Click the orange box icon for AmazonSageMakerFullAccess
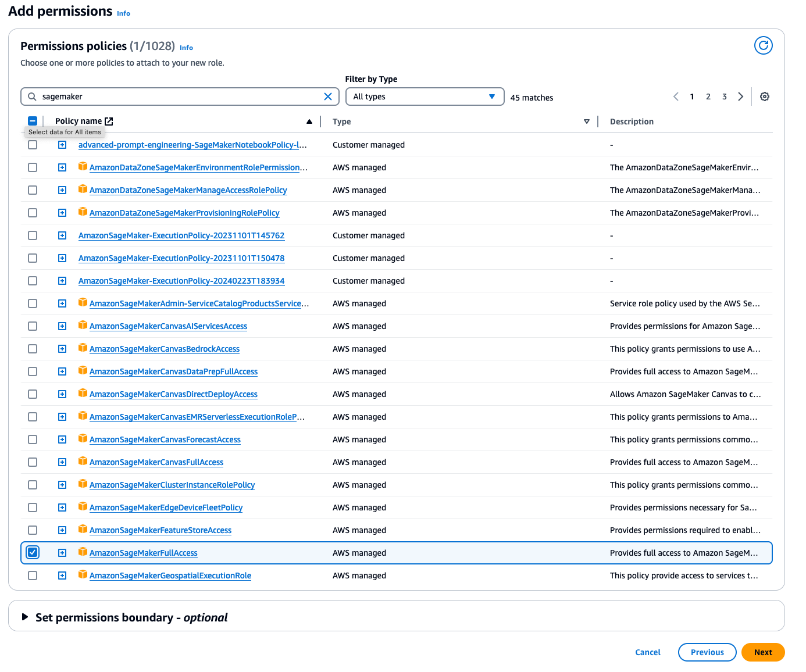This screenshot has height=672, width=806. click(83, 552)
